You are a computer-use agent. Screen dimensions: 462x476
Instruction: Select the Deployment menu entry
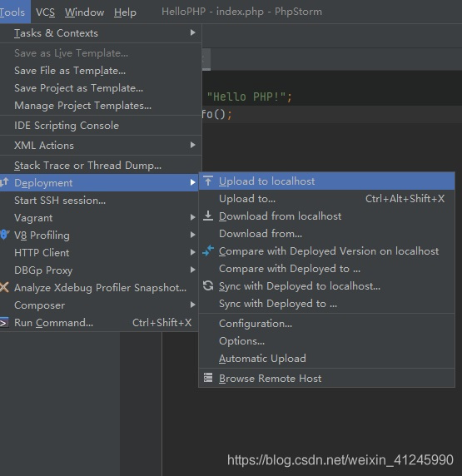99,183
